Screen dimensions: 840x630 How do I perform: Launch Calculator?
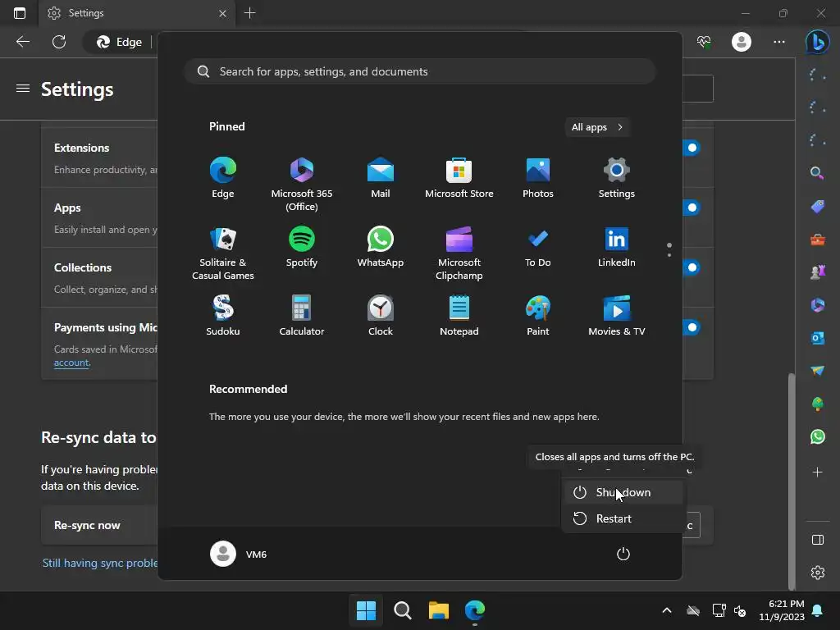(302, 316)
